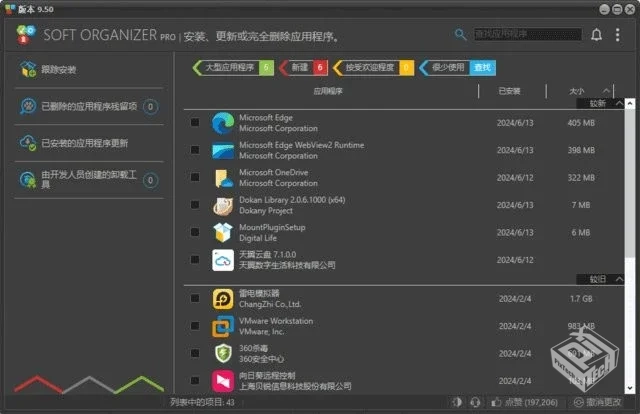Click the app icon in the title bar
The height and width of the screenshot is (414, 640).
(x=9, y=9)
